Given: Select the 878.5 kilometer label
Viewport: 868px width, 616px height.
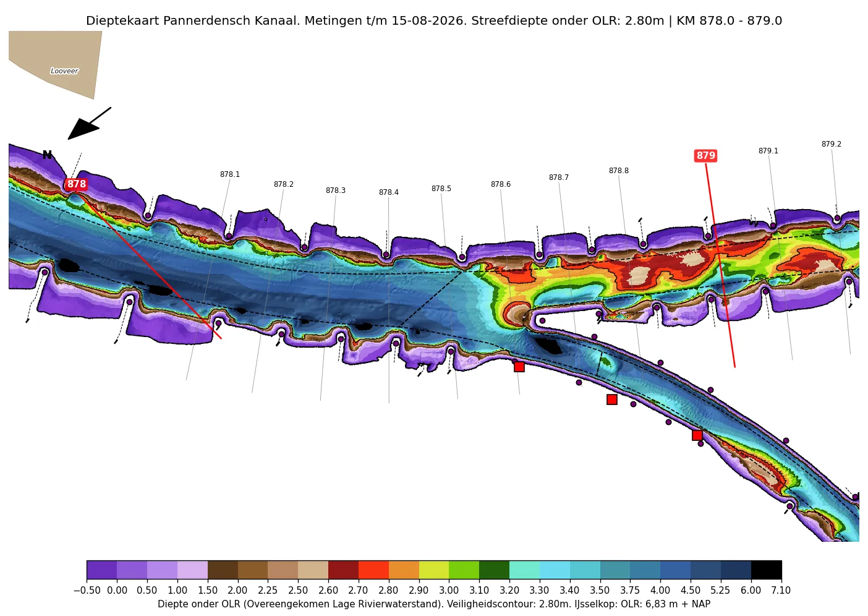Looking at the screenshot, I should [x=441, y=189].
